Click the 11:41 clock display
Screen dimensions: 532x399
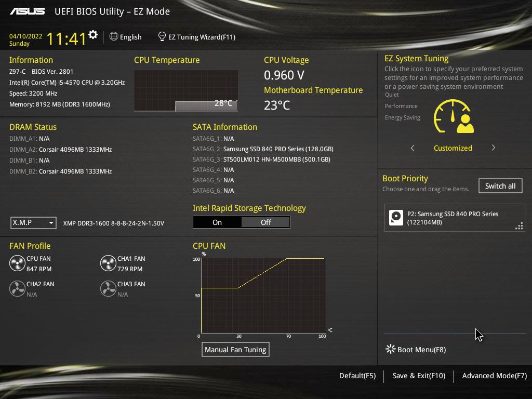[66, 38]
